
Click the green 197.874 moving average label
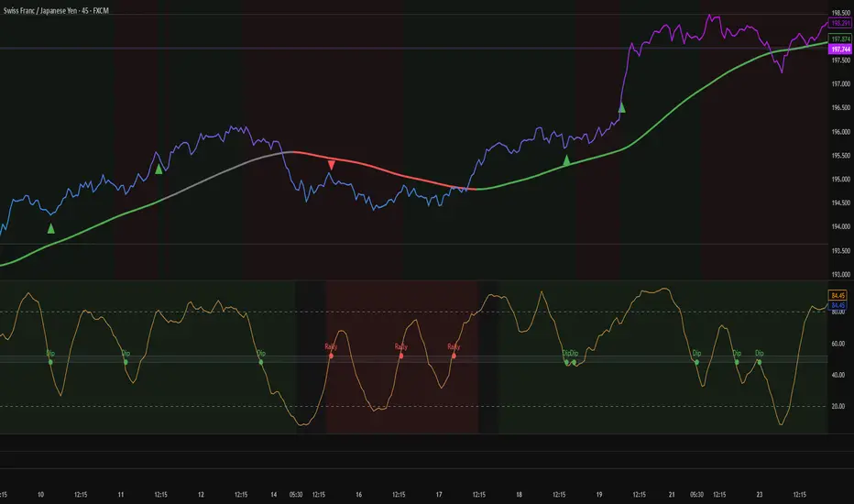(840, 39)
